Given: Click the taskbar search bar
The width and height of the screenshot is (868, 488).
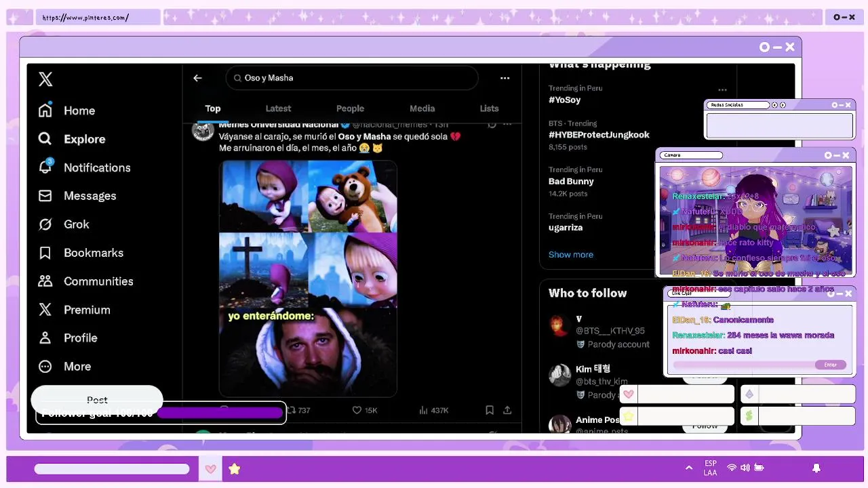Looking at the screenshot, I should [112, 469].
